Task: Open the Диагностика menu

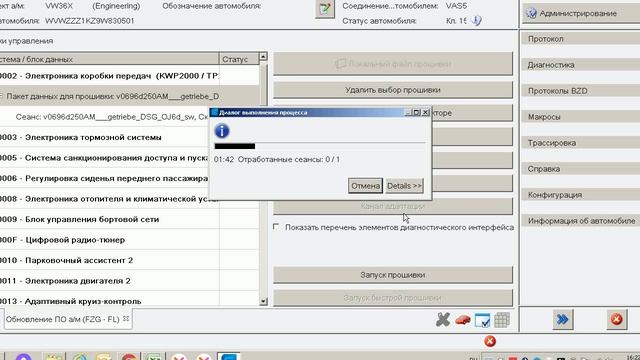Action: tap(580, 65)
